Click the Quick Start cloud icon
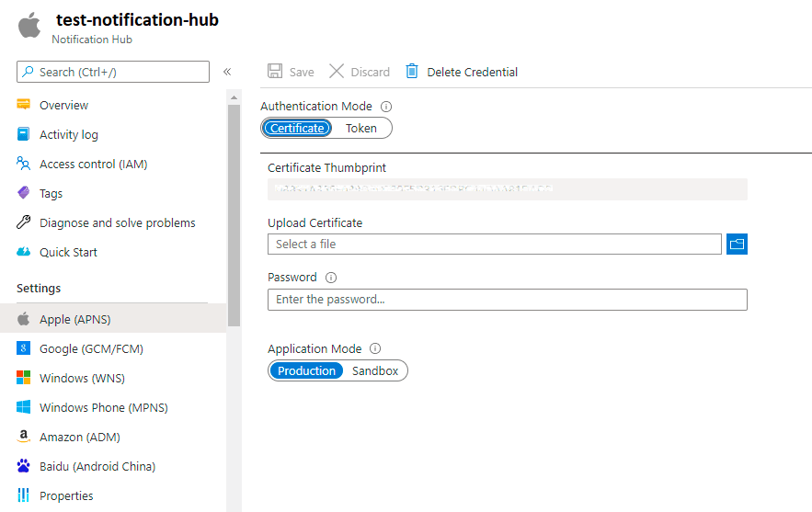The image size is (812, 512). click(23, 252)
